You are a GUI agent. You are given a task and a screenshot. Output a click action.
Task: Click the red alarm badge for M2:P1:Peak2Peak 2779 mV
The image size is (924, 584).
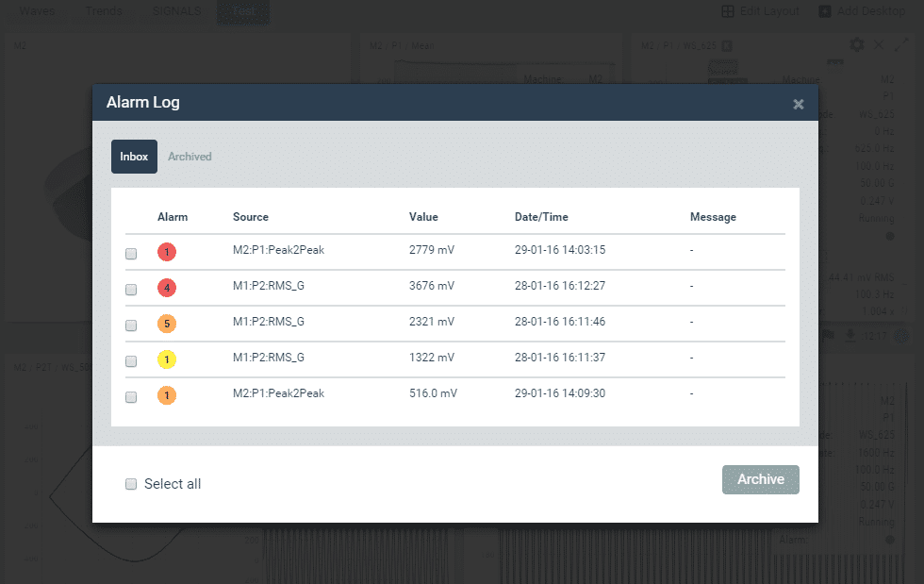point(167,252)
